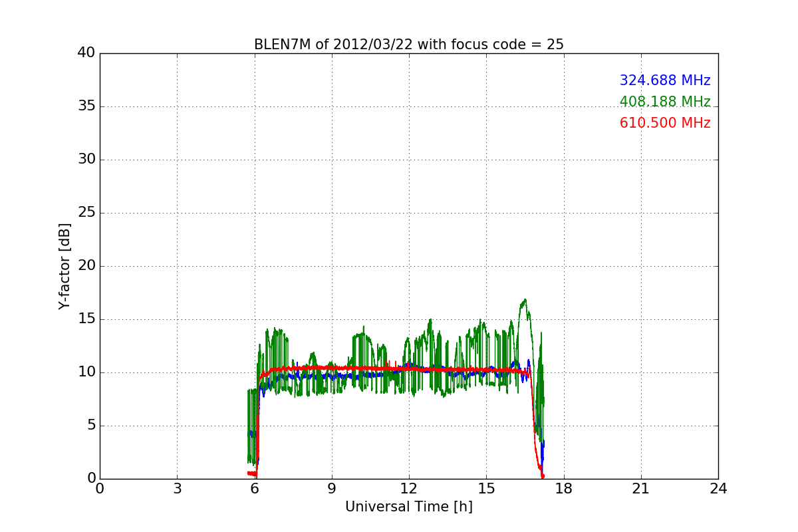The image size is (798, 532).
Task: Click the Y-factor [dB] axis label
Action: pos(65,266)
